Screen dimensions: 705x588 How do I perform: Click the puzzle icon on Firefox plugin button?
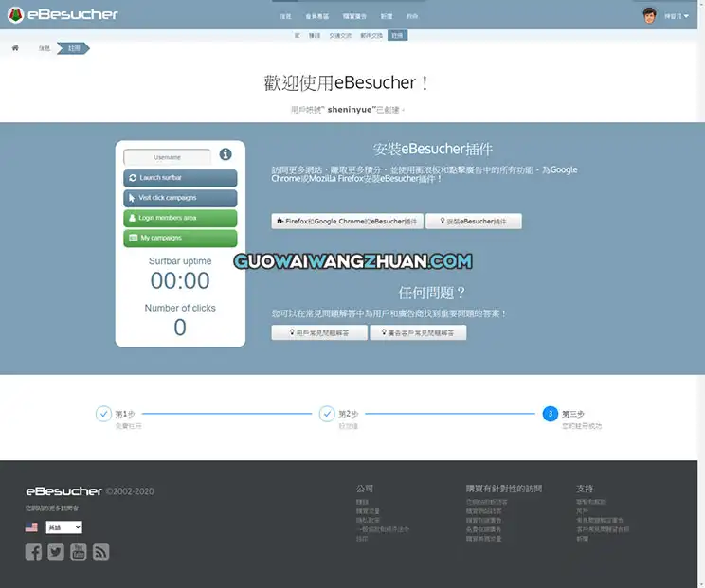click(x=280, y=221)
